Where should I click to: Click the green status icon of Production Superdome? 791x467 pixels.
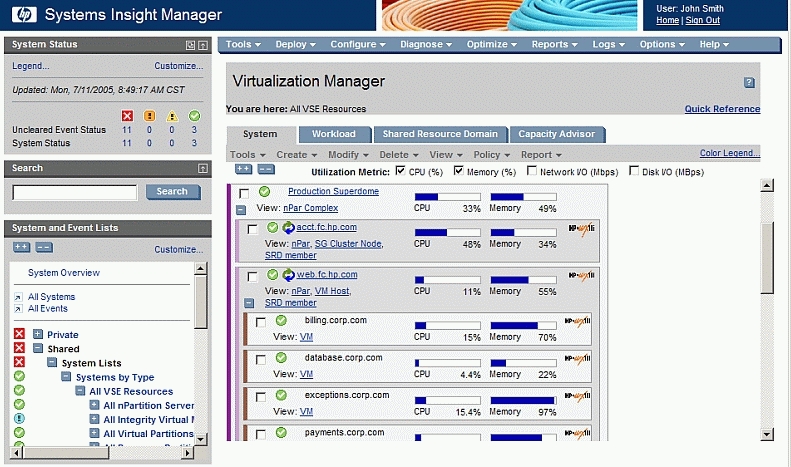[x=264, y=192]
